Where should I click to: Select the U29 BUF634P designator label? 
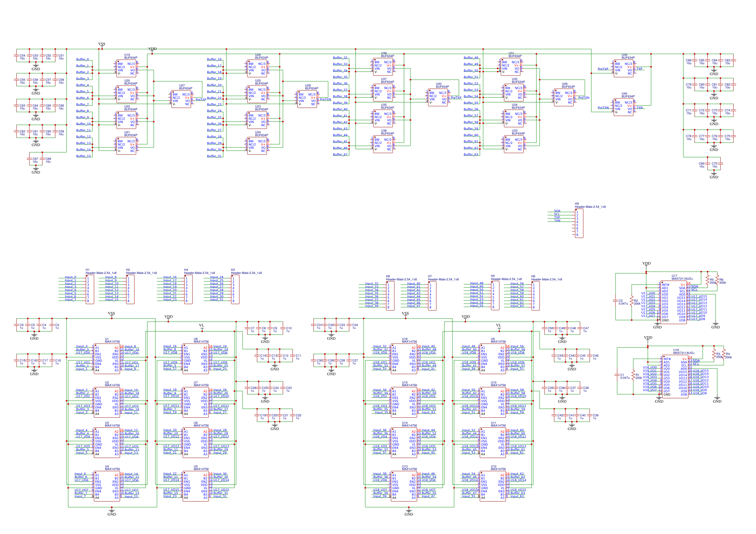point(568,85)
